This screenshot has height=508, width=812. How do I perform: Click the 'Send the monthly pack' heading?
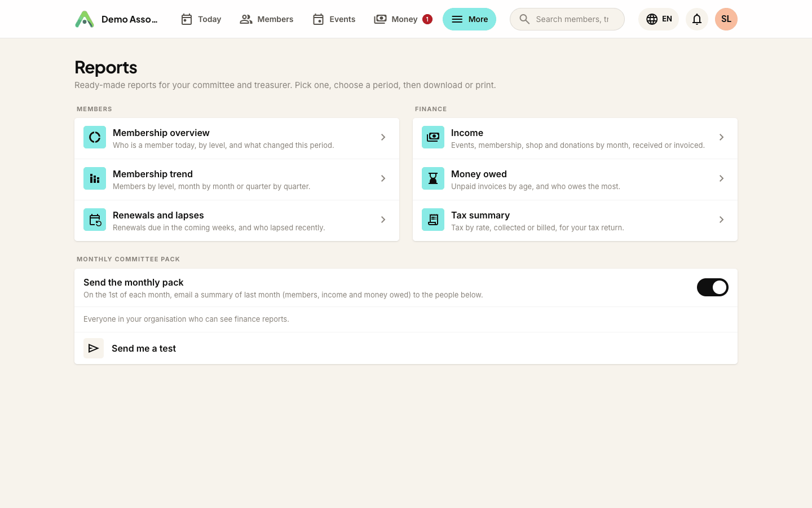pyautogui.click(x=134, y=282)
